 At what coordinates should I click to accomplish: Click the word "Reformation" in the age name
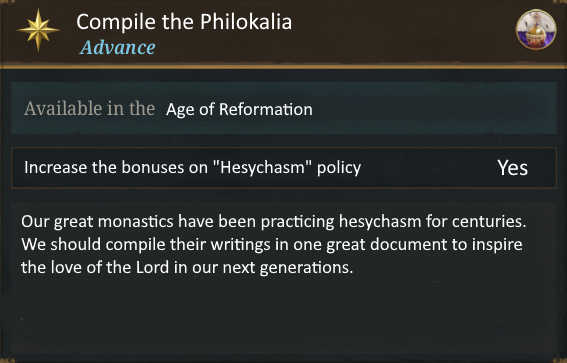click(x=266, y=109)
